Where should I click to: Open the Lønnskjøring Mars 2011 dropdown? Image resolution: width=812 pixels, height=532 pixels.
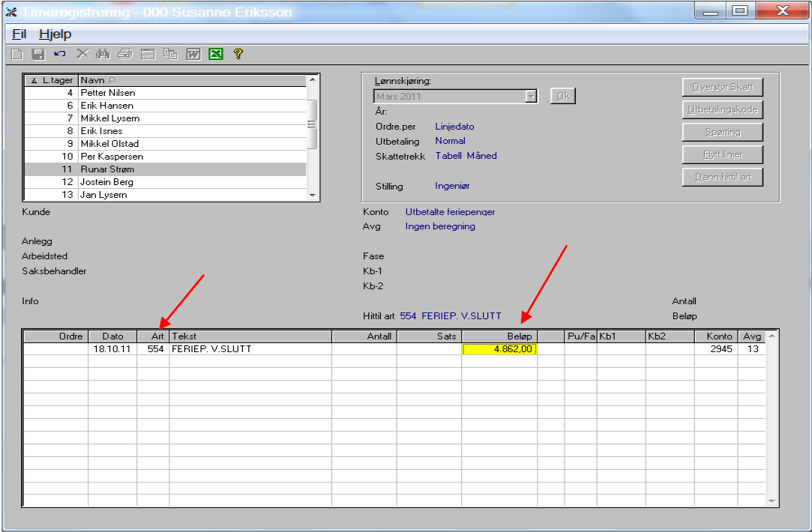point(531,96)
